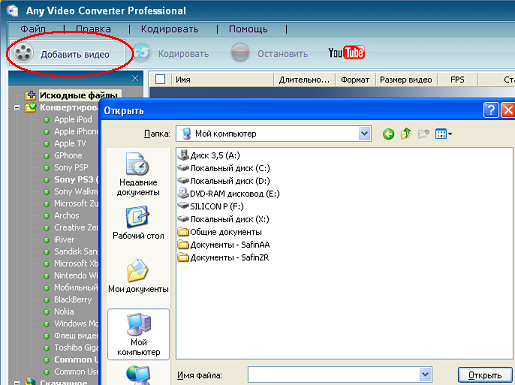Collapse the Конвертированные tree node
The height and width of the screenshot is (385, 515).
coord(17,108)
